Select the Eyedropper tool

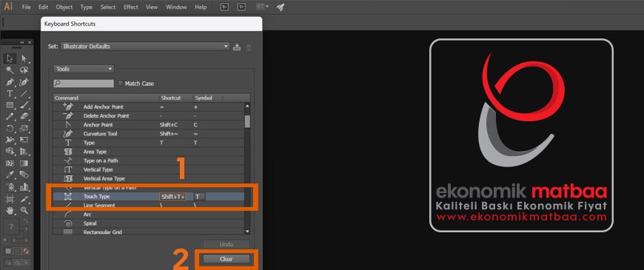pos(10,175)
